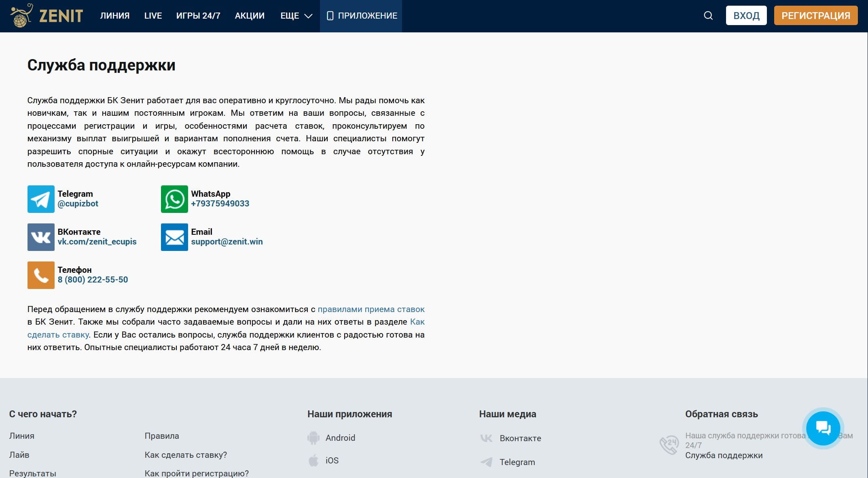The height and width of the screenshot is (478, 868).
Task: Open footer link Правила
Action: (162, 436)
